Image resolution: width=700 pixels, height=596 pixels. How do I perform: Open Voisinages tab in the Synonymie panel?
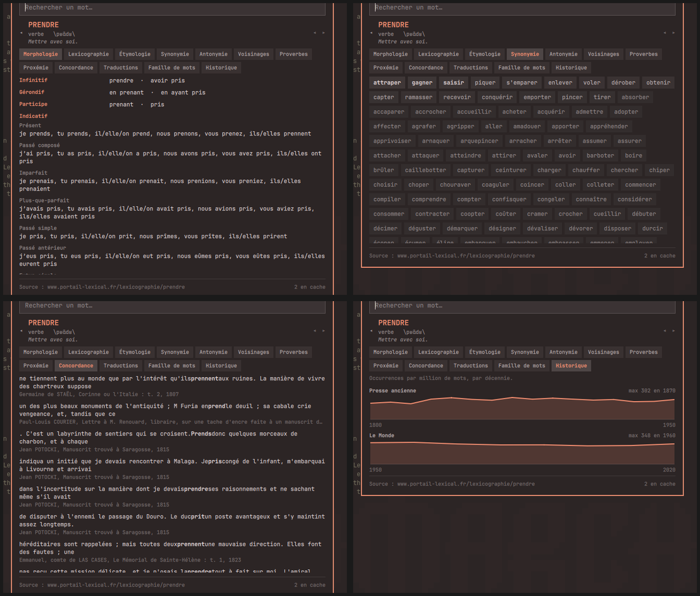(604, 54)
